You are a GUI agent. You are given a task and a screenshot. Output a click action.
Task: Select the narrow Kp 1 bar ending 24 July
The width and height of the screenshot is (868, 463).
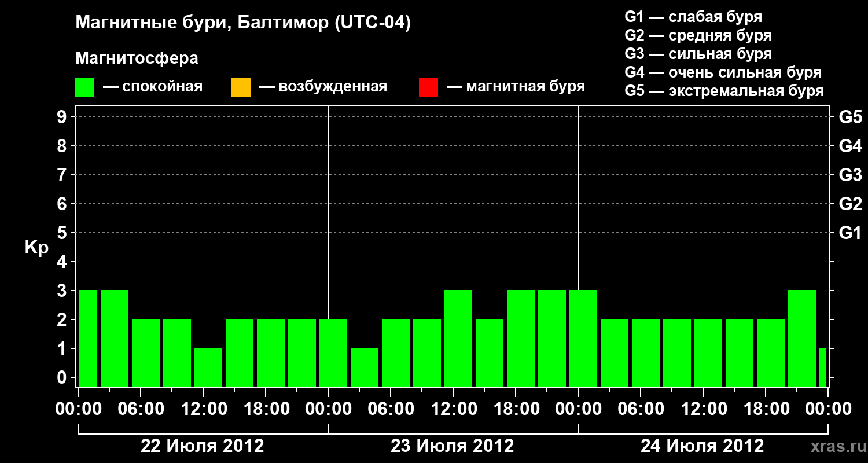[x=823, y=367]
